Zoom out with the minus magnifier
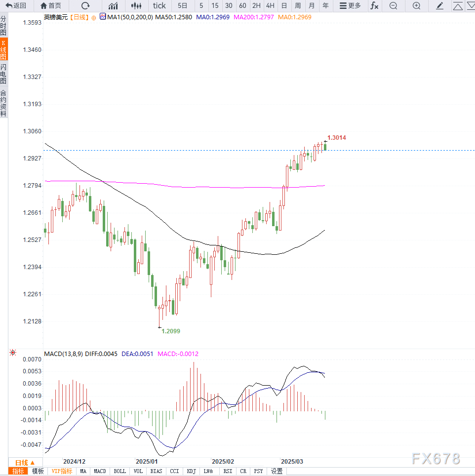 click(x=393, y=6)
